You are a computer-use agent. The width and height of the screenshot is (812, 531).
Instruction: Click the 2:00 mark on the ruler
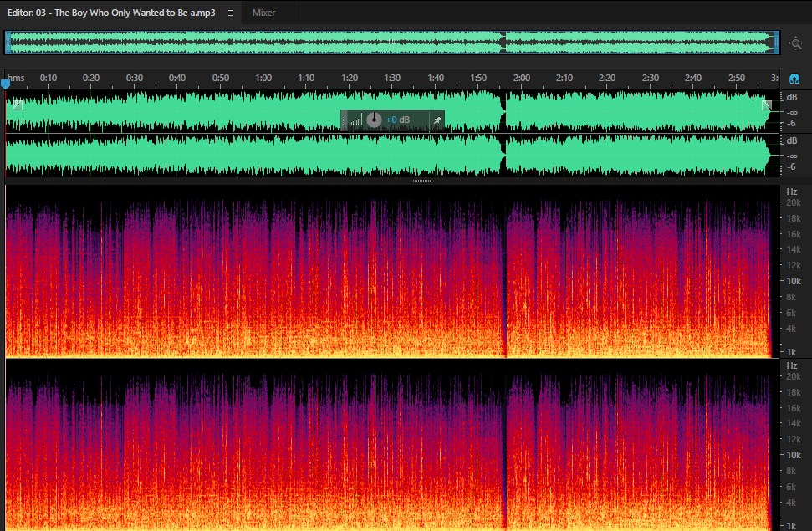coord(522,78)
